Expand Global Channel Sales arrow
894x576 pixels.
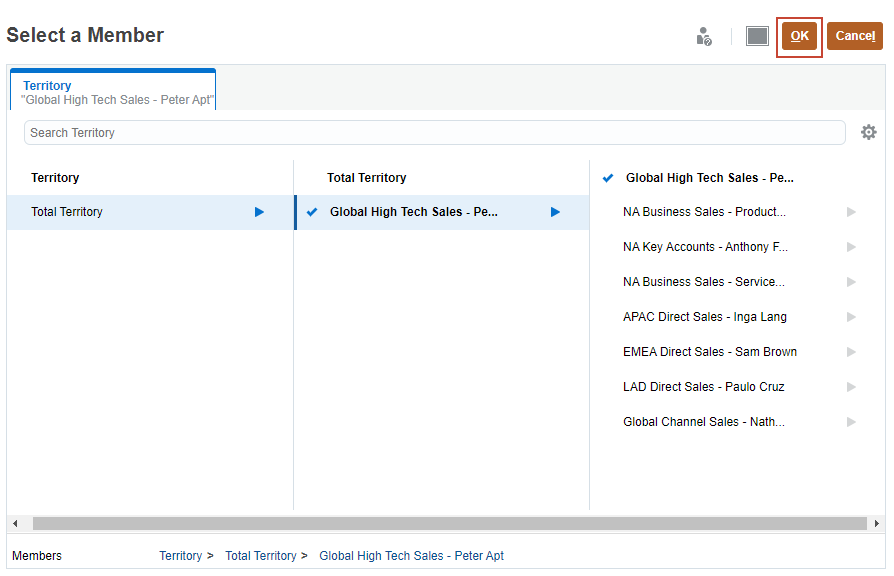click(851, 422)
